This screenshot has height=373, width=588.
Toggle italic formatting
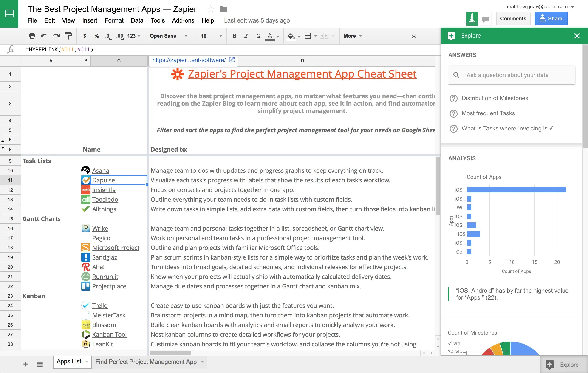246,36
